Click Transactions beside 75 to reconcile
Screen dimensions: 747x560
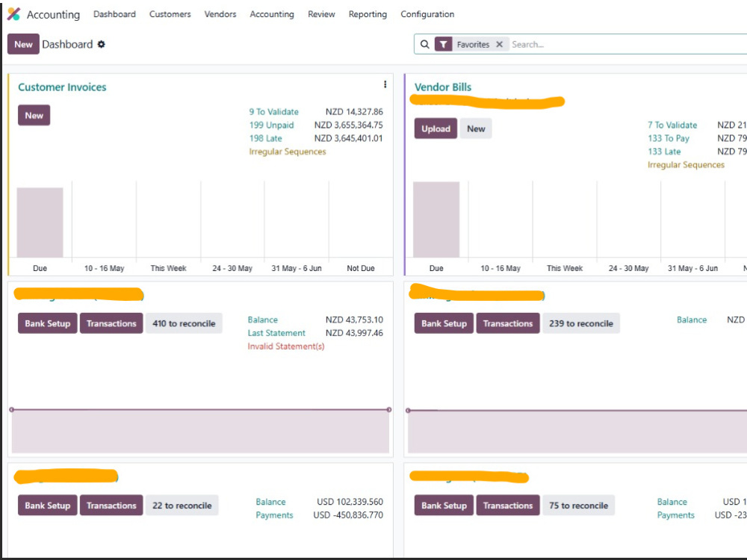point(508,505)
